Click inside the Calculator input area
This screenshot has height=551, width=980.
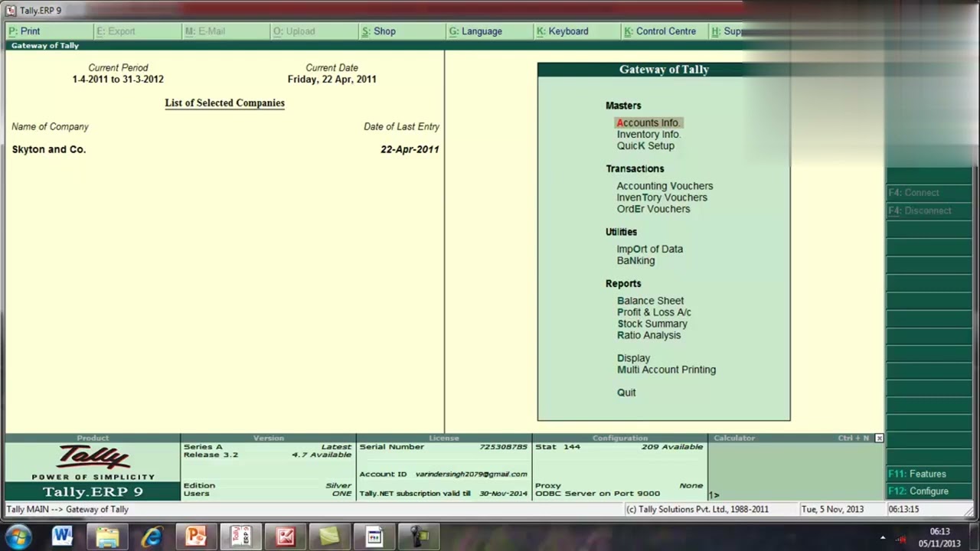pyautogui.click(x=796, y=471)
